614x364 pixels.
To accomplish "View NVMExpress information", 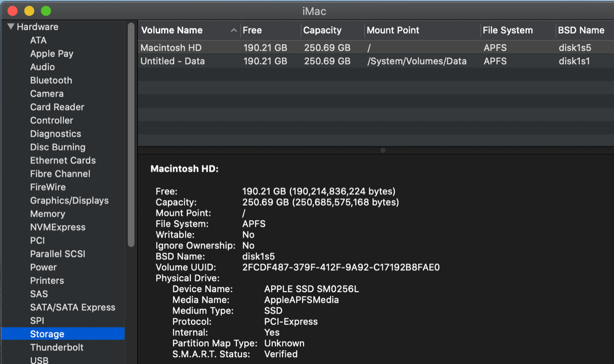I will (58, 227).
